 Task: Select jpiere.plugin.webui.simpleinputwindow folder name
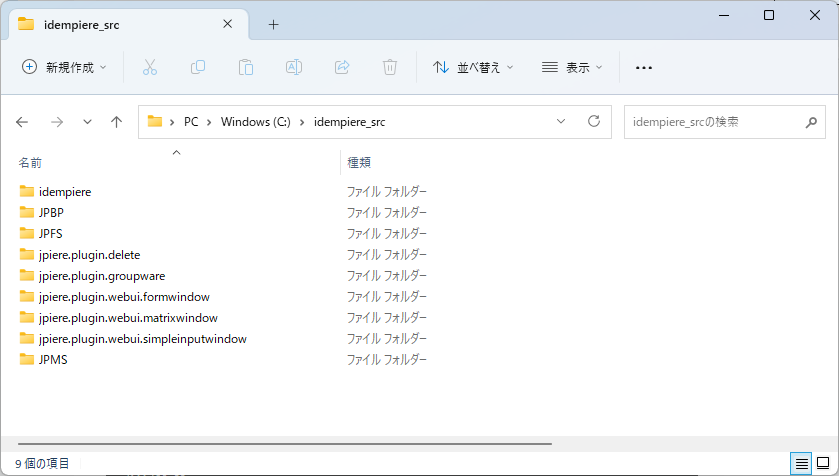[143, 339]
